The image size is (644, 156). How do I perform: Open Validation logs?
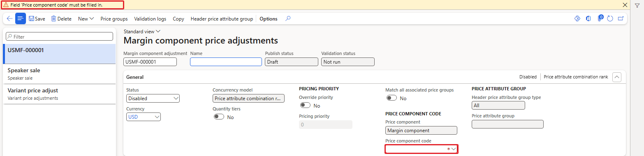[150, 18]
